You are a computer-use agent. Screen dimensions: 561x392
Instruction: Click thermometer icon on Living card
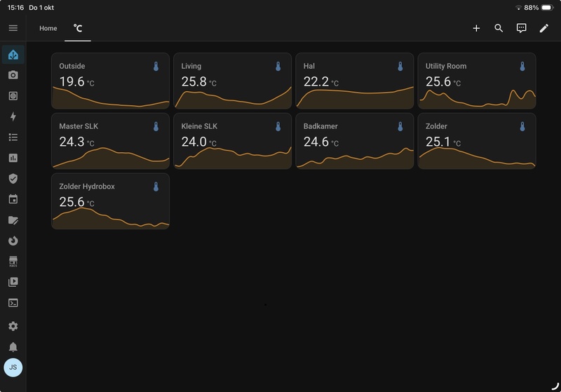pos(278,66)
